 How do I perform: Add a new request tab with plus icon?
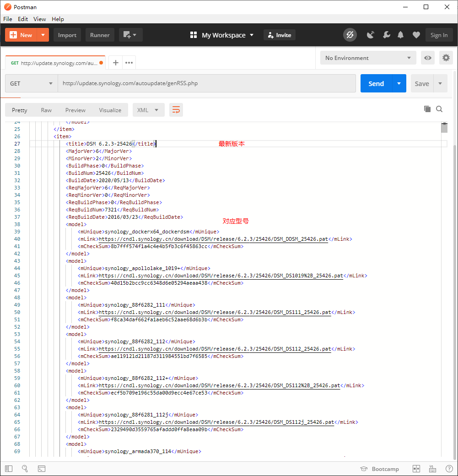[x=116, y=63]
